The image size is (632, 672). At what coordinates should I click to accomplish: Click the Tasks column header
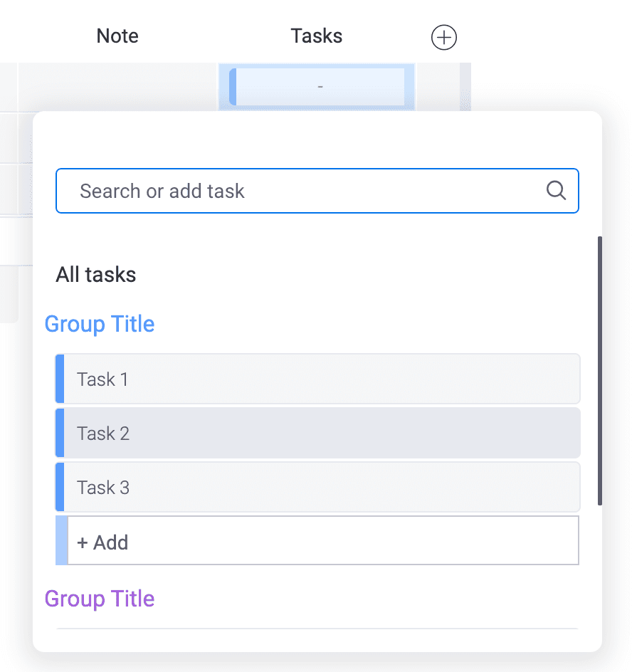point(317,36)
